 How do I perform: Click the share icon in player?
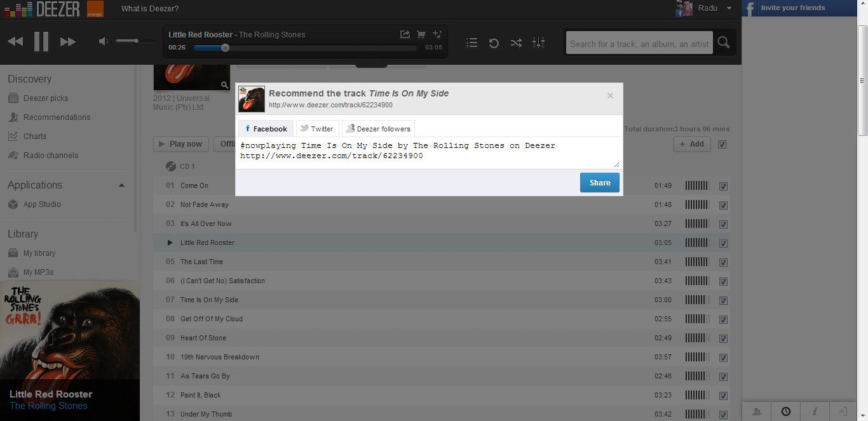click(x=405, y=34)
